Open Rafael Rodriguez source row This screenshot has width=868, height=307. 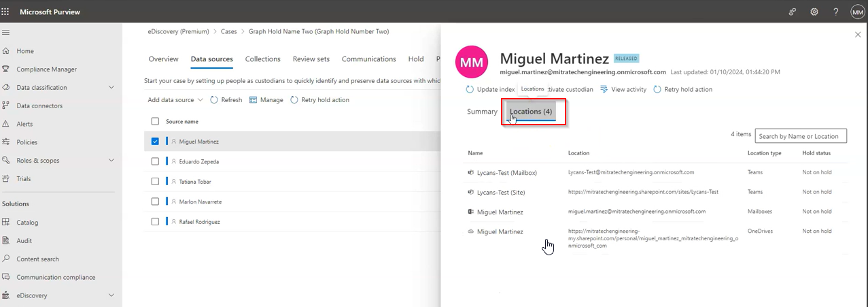click(x=292, y=222)
